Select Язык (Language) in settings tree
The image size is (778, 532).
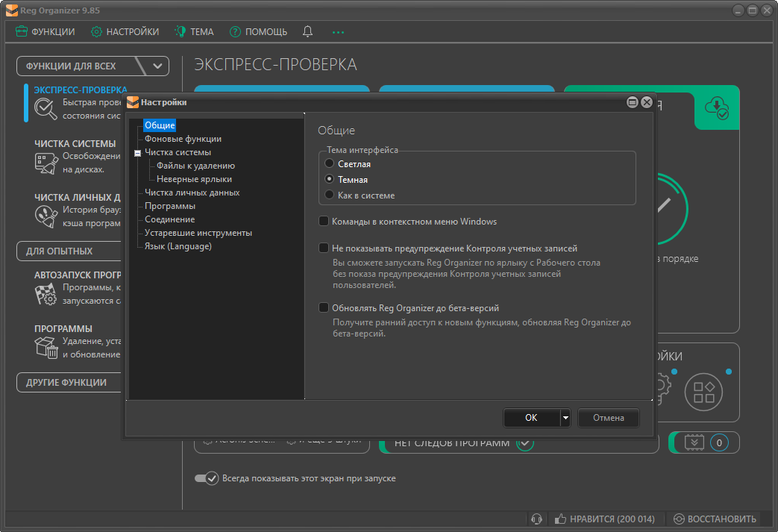click(x=178, y=246)
